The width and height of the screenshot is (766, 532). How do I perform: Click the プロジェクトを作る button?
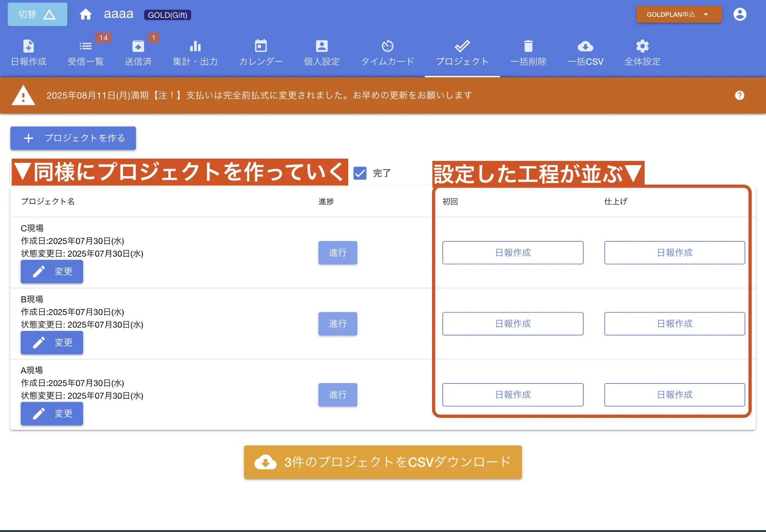click(x=73, y=138)
